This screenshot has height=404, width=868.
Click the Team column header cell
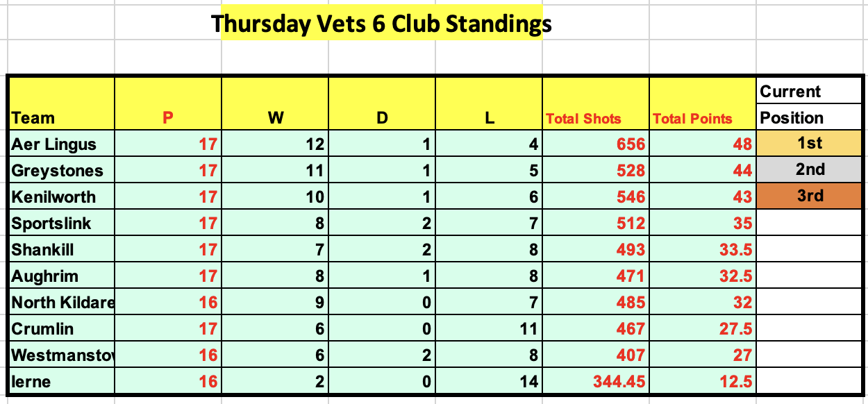pyautogui.click(x=61, y=104)
